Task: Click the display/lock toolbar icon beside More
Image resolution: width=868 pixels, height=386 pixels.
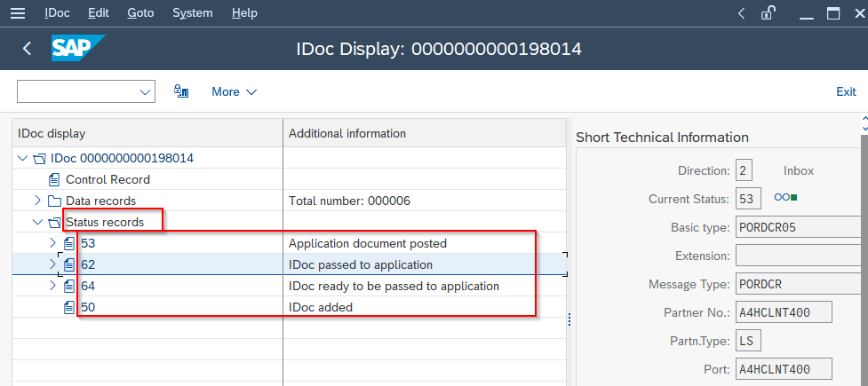Action: pos(181,91)
